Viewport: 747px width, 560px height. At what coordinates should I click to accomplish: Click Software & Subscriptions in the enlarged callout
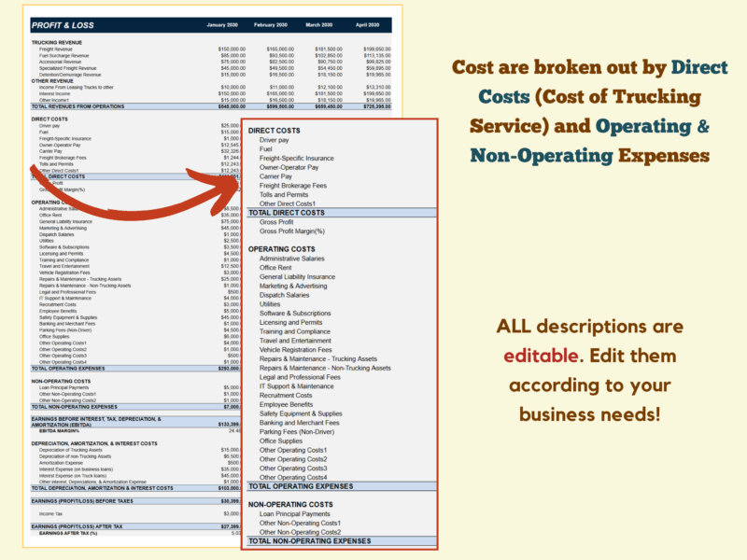coord(295,314)
